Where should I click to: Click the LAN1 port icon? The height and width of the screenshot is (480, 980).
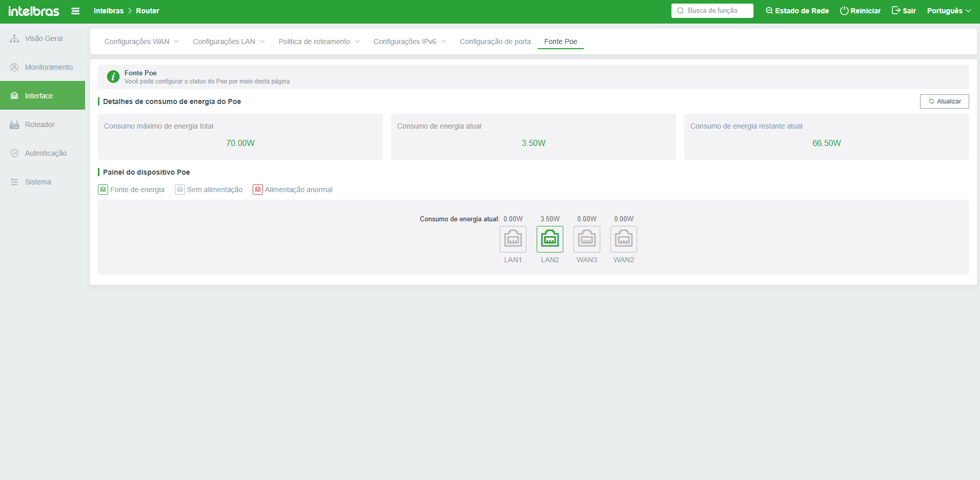[x=513, y=239]
